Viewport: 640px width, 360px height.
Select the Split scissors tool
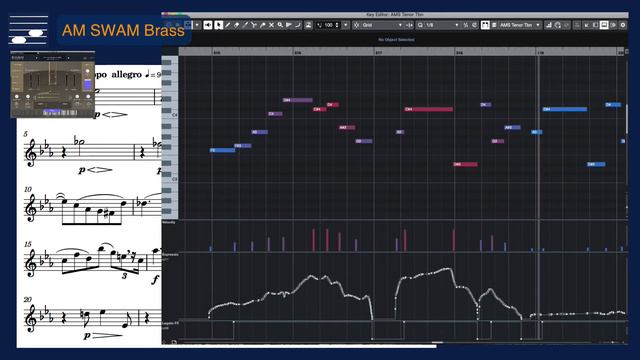tap(254, 25)
